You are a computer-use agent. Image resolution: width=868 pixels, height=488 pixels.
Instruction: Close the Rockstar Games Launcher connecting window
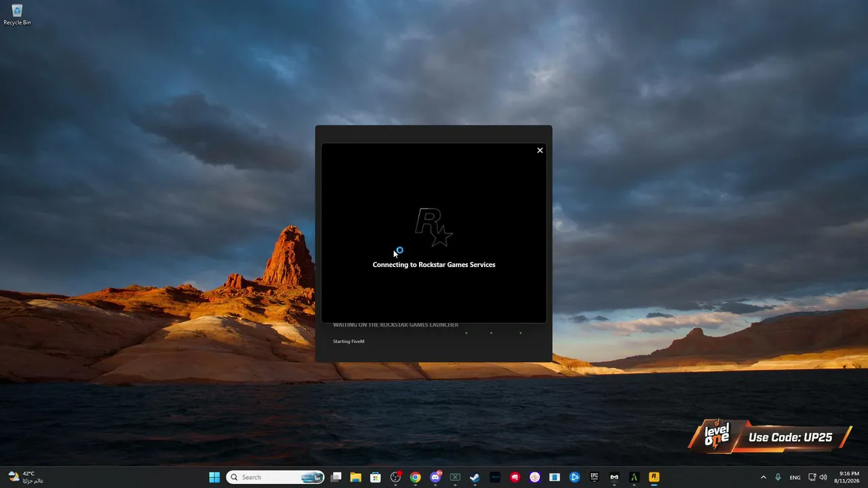540,150
